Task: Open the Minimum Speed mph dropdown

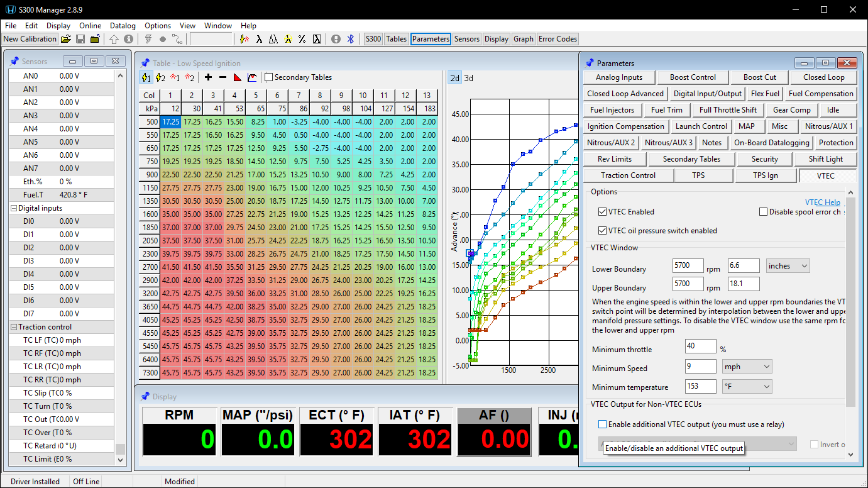Action: (x=748, y=367)
